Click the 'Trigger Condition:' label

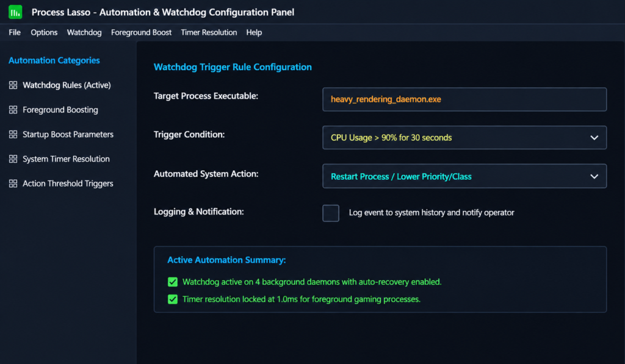(x=189, y=135)
